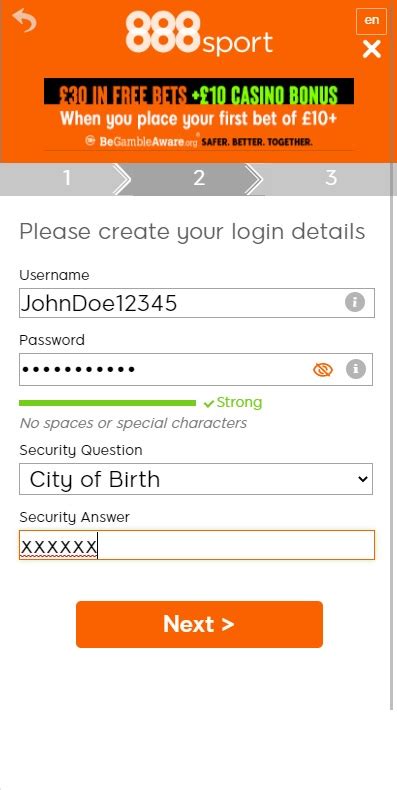The width and height of the screenshot is (397, 790).
Task: Click the free bets promo banner
Action: [x=199, y=103]
